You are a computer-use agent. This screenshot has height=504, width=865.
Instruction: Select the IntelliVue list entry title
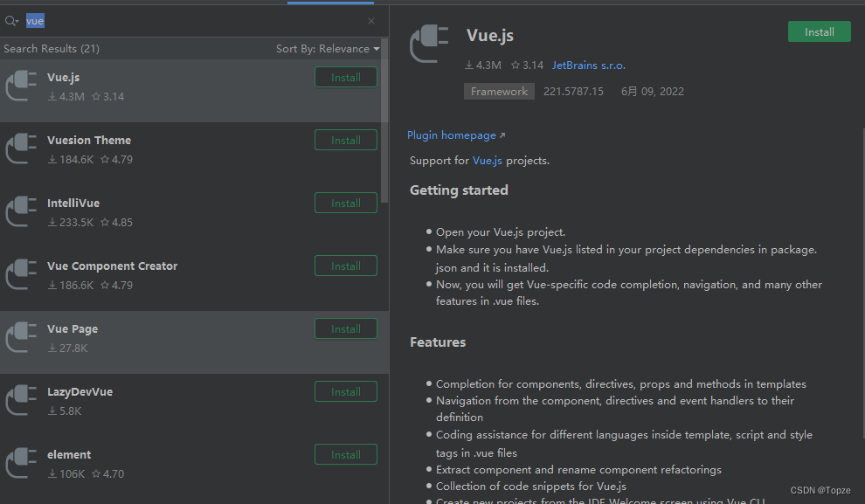pyautogui.click(x=73, y=203)
